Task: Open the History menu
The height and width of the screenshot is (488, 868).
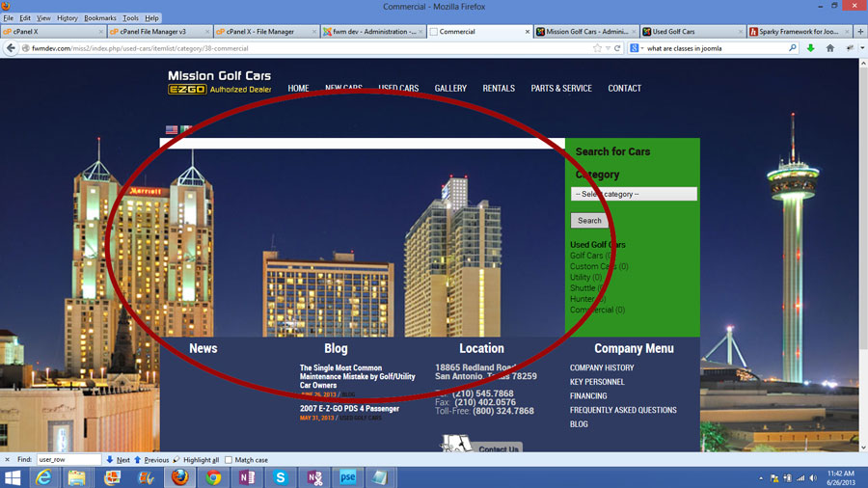Action: 67,17
